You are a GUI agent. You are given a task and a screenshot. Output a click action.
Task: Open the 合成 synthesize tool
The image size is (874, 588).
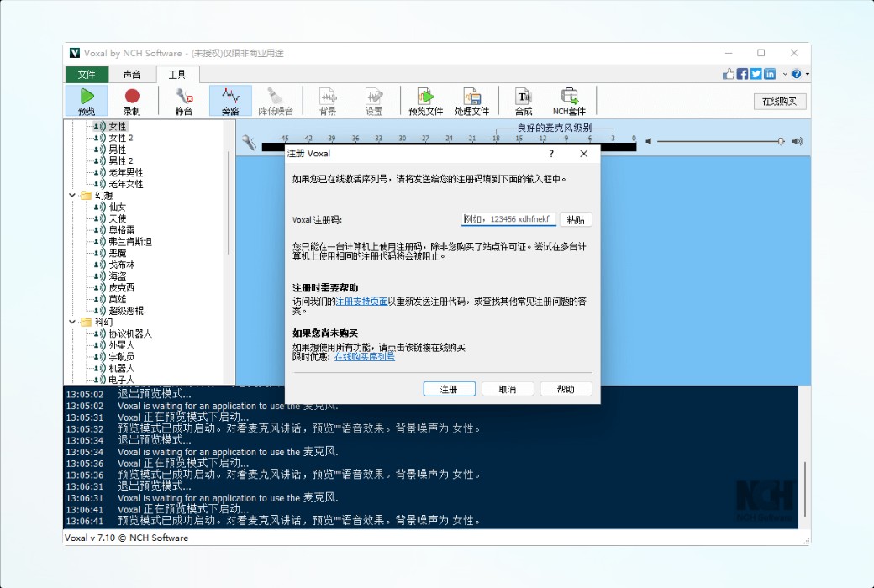[523, 101]
